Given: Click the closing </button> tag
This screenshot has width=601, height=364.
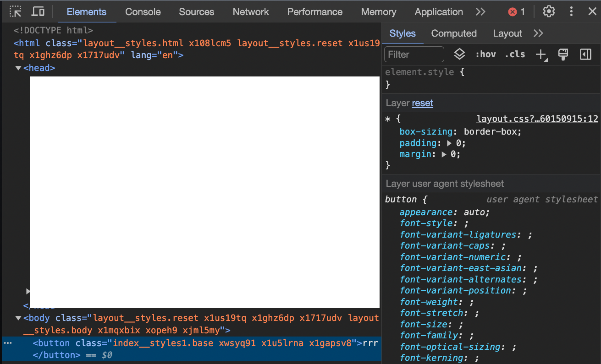Looking at the screenshot, I should click(x=56, y=355).
